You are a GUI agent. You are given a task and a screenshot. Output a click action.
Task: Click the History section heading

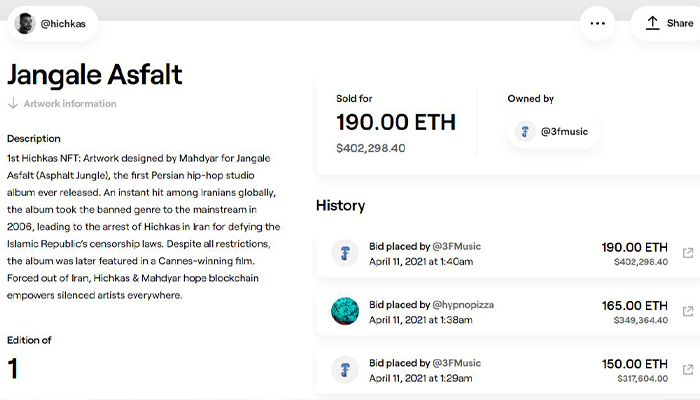340,205
